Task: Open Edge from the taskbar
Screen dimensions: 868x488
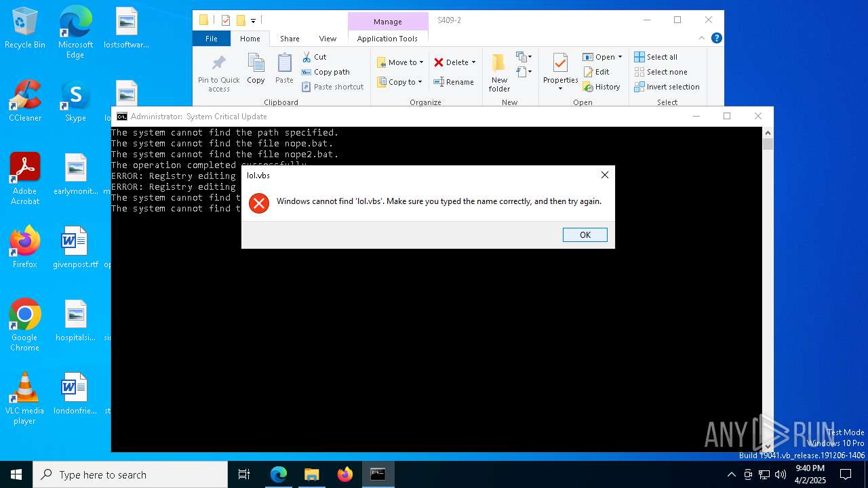Action: tap(279, 474)
